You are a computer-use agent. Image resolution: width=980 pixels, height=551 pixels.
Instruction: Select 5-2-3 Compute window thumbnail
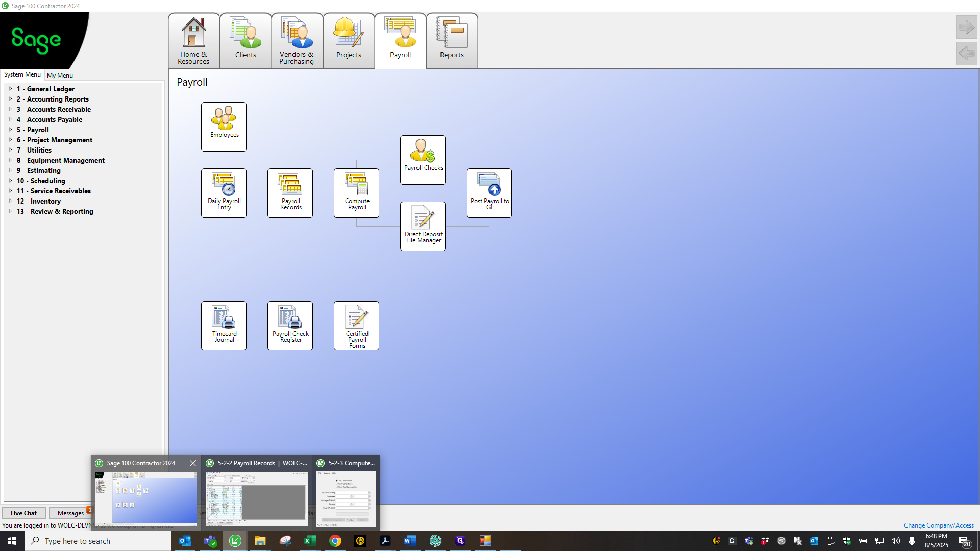[x=346, y=498]
